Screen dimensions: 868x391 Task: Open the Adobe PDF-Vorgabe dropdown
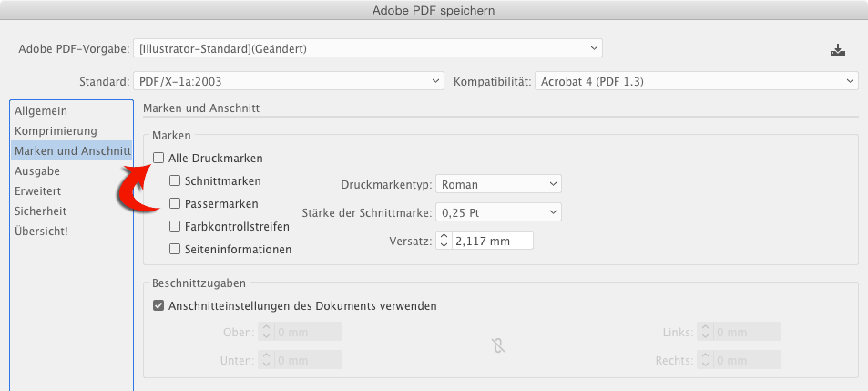368,48
